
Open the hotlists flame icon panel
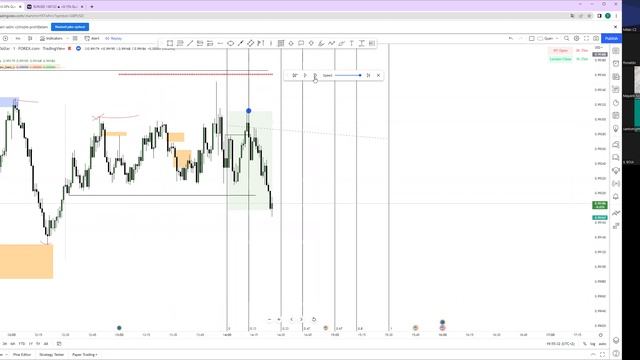(x=616, y=103)
